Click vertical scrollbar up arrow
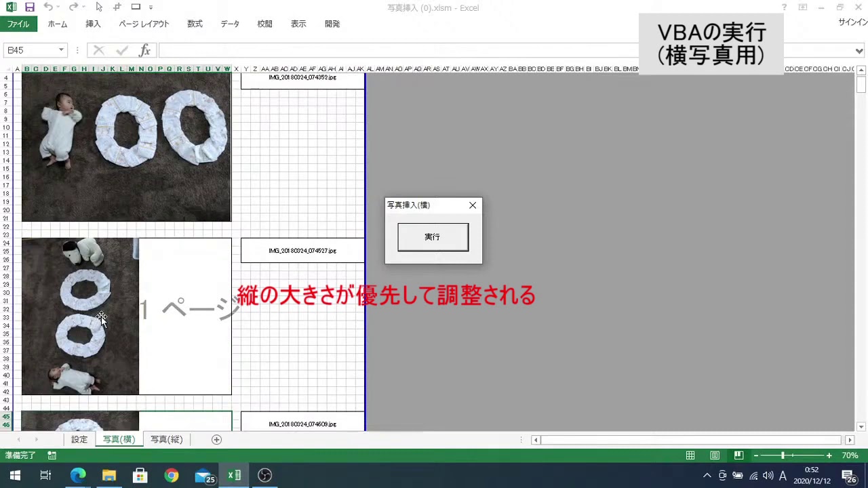This screenshot has height=488, width=868. click(x=861, y=70)
